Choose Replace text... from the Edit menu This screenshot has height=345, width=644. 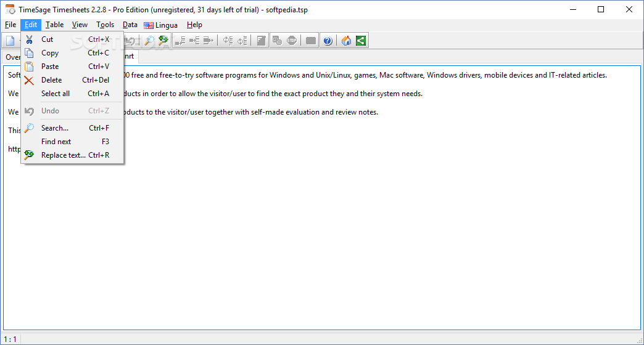click(x=72, y=155)
